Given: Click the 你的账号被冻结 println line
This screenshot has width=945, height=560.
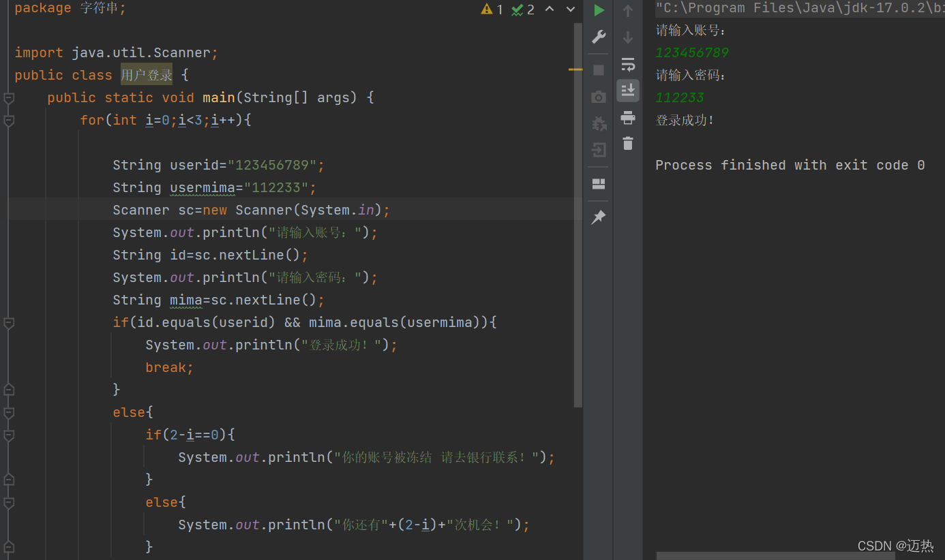Looking at the screenshot, I should pyautogui.click(x=367, y=457).
